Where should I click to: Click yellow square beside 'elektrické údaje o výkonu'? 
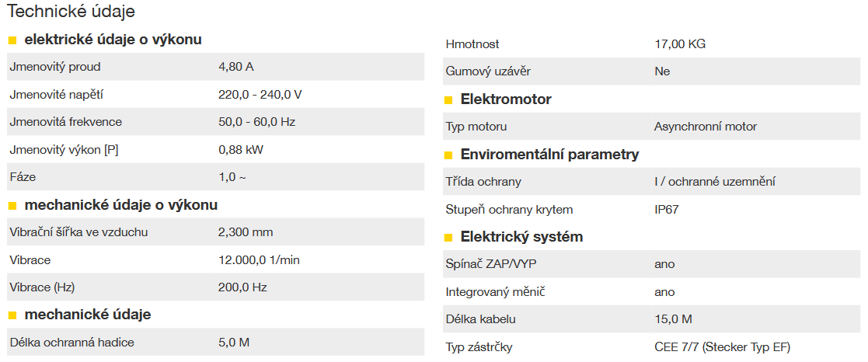point(12,40)
